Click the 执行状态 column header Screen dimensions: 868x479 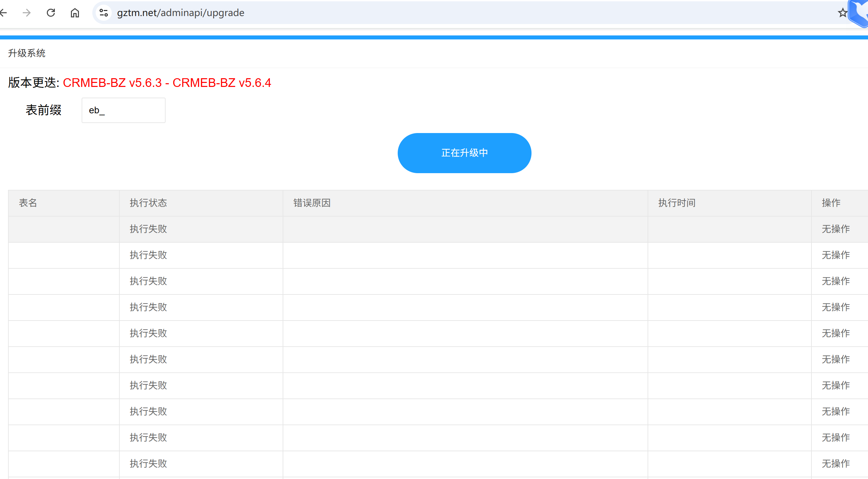pos(148,203)
